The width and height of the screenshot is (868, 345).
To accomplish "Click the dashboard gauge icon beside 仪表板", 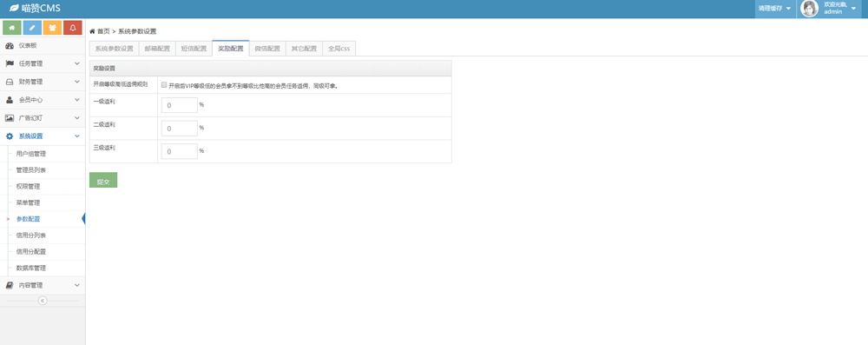I will click(x=10, y=45).
